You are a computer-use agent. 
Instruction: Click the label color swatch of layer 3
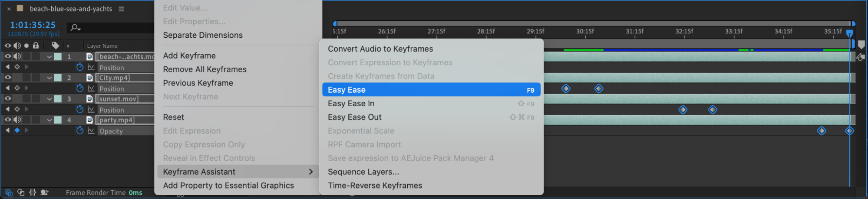point(58,99)
